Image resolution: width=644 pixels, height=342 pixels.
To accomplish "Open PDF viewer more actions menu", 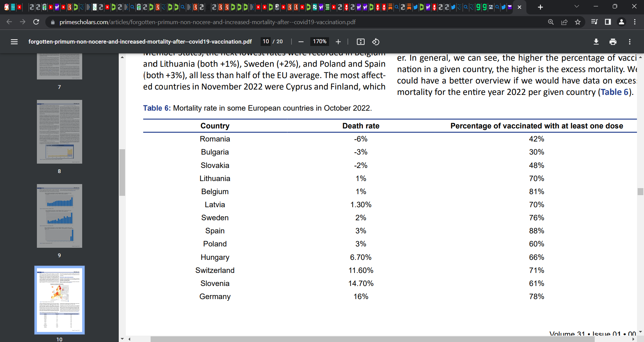I will pyautogui.click(x=630, y=42).
